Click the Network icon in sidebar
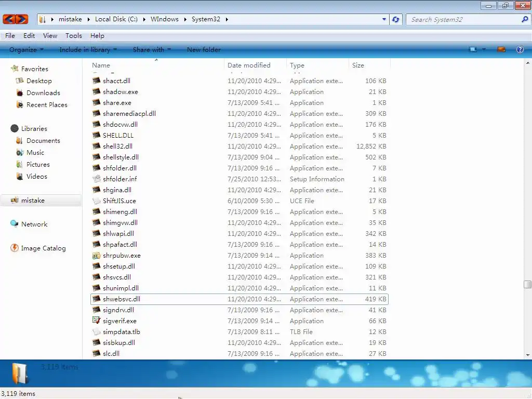The height and width of the screenshot is (399, 532). 15,224
